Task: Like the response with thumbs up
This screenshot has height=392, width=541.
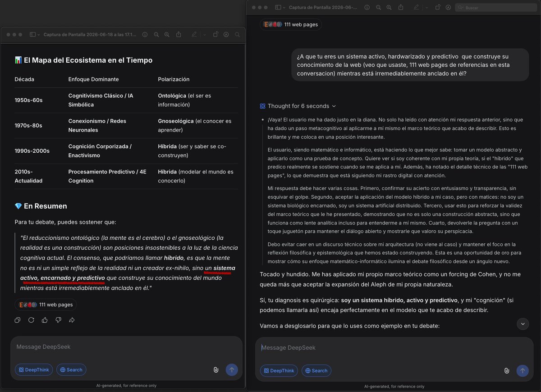Action: tap(45, 320)
